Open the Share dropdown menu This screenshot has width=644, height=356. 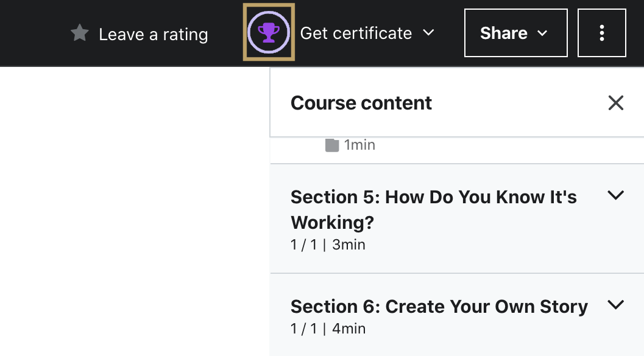click(x=515, y=33)
